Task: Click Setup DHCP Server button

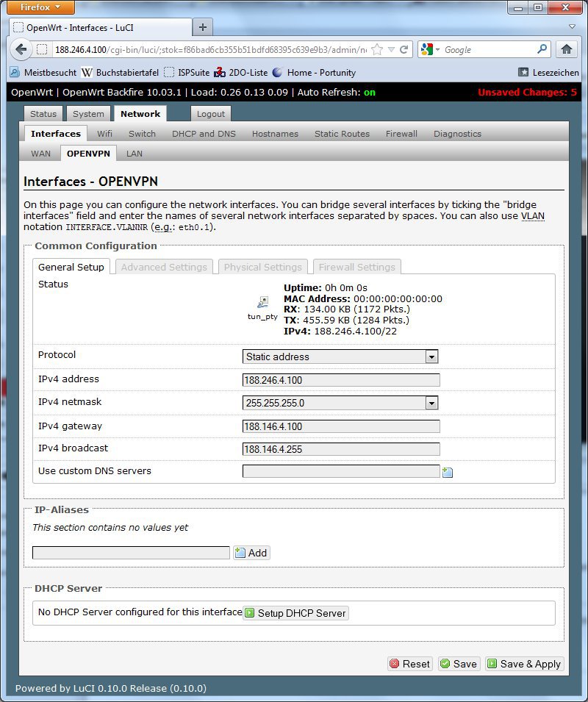Action: click(295, 613)
